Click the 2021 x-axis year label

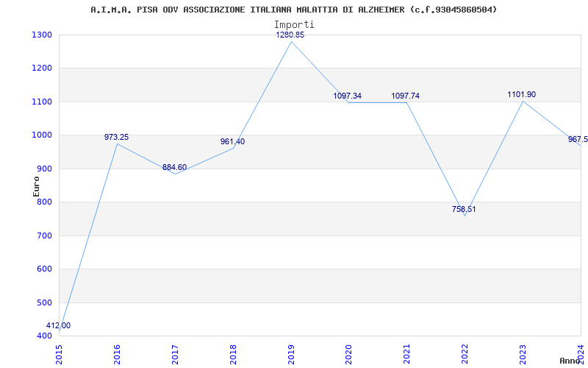click(x=407, y=354)
